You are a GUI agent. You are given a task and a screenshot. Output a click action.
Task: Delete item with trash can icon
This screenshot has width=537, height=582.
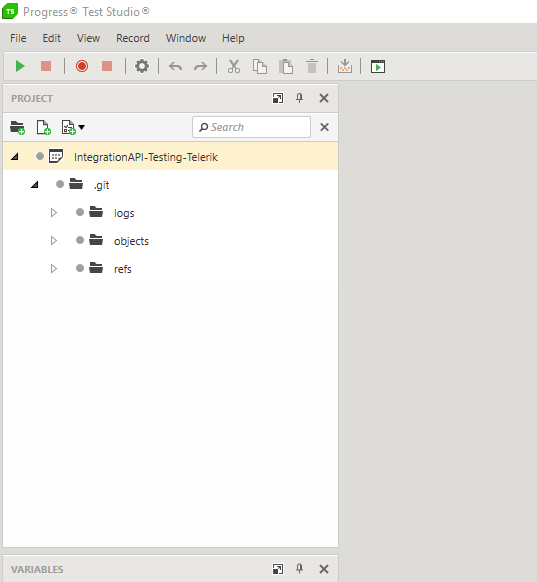(x=312, y=66)
